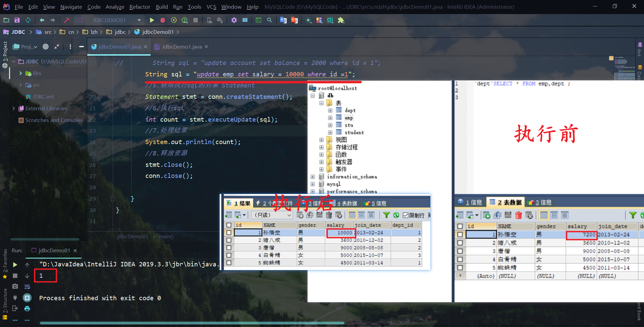Collapse all in Project panel icon
Image resolution: width=644 pixels, height=327 pixels.
(x=57, y=47)
